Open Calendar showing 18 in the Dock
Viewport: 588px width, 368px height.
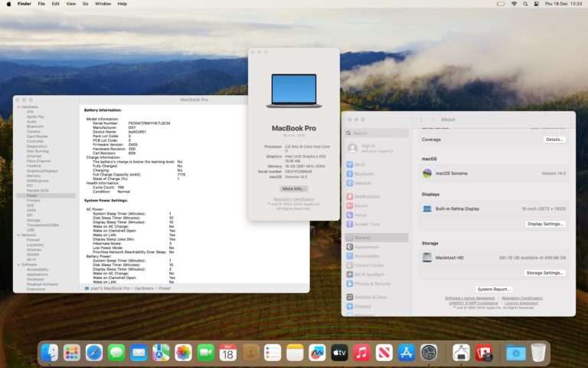tap(228, 353)
